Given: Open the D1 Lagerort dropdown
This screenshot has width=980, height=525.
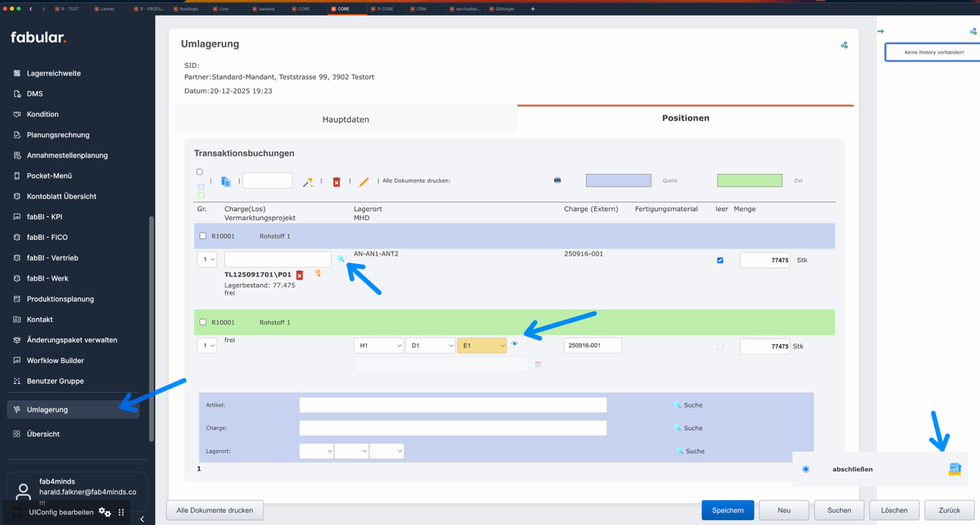Looking at the screenshot, I should click(430, 346).
